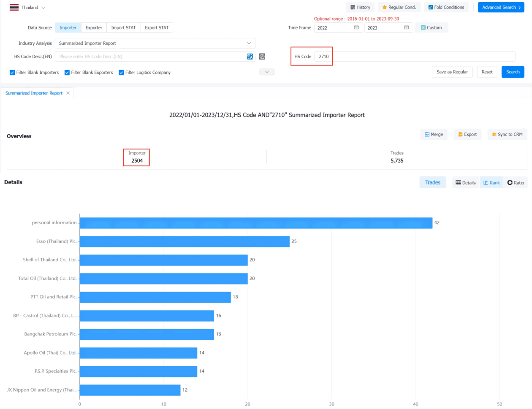Click the Merge button
The height and width of the screenshot is (409, 532).
434,135
